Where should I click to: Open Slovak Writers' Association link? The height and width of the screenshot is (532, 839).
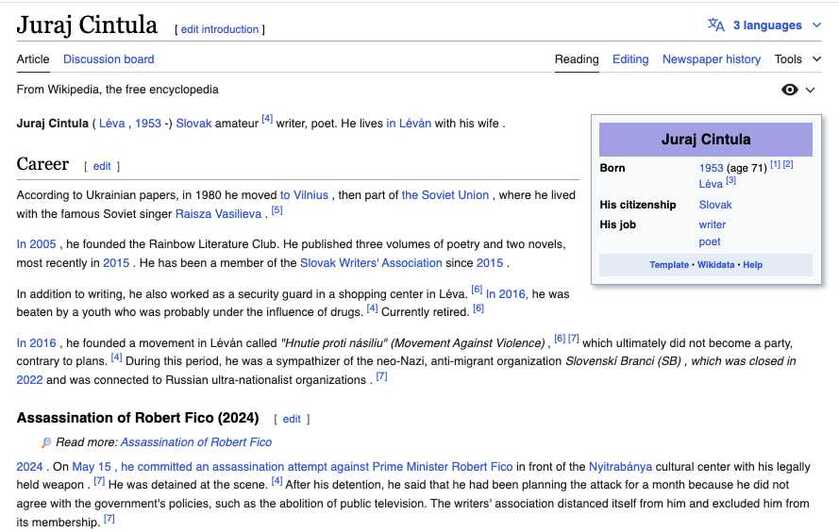click(371, 263)
